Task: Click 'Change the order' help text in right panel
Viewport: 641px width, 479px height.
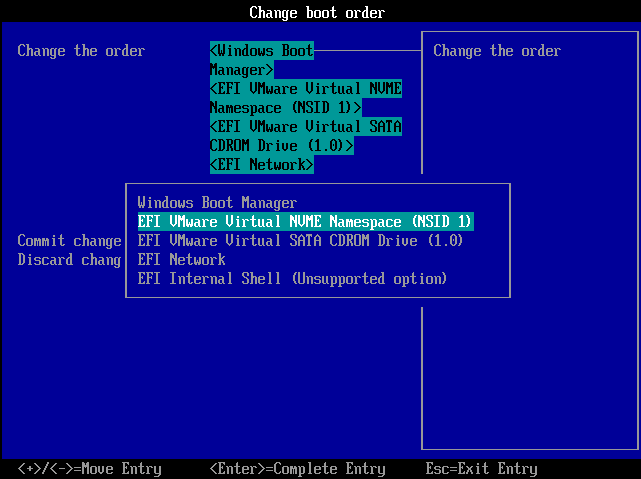Action: tap(497, 51)
